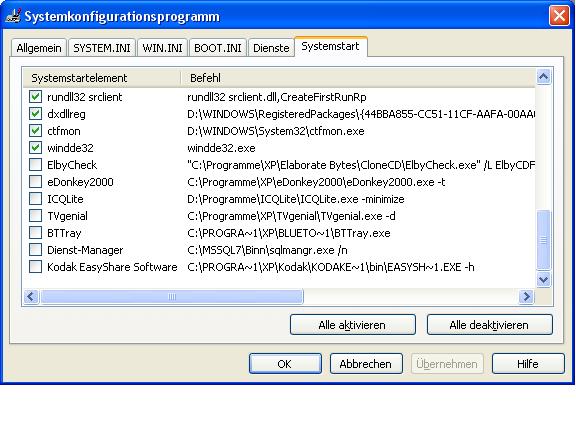Confirm with the OK button

[285, 364]
